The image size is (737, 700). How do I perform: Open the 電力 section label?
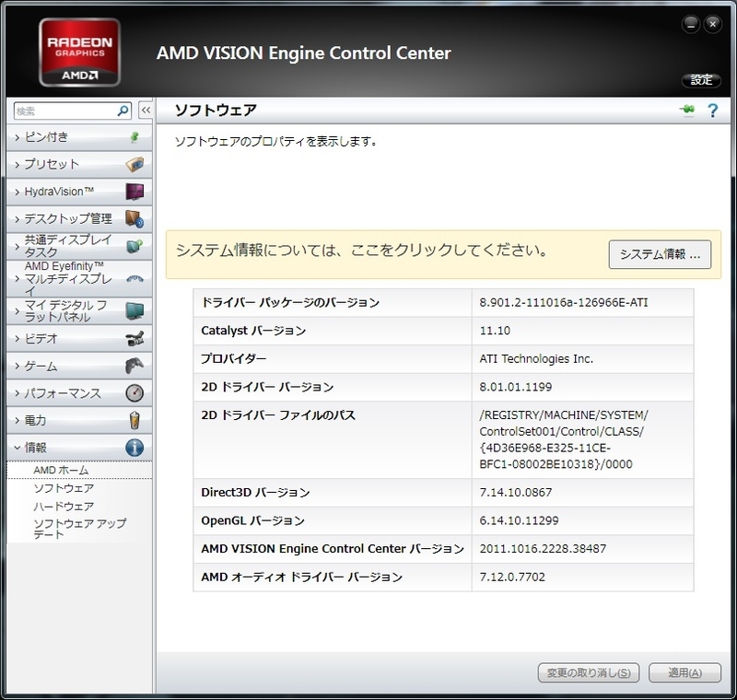[x=35, y=420]
